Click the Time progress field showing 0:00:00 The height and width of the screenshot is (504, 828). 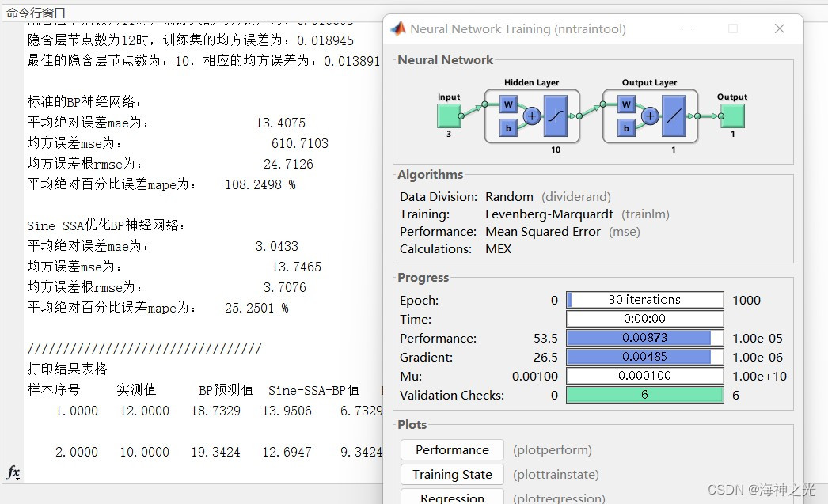pos(645,319)
